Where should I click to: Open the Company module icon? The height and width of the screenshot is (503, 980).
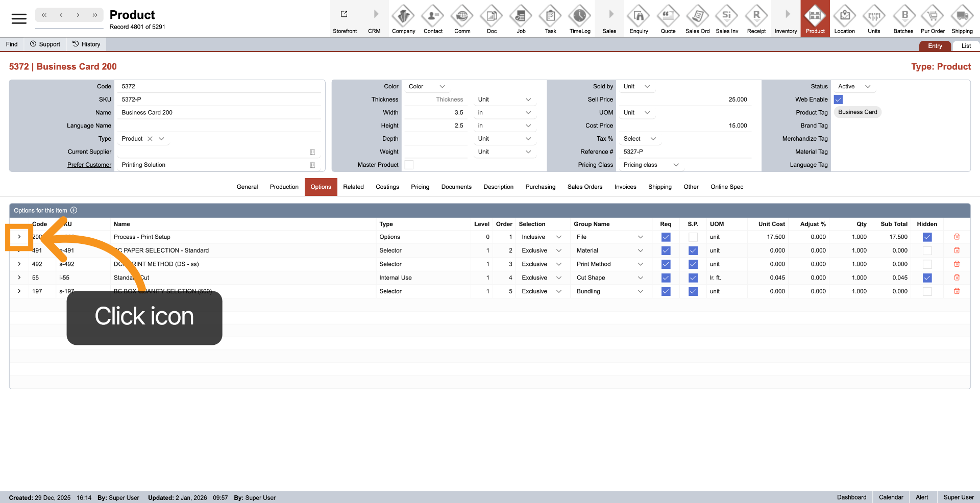click(403, 16)
